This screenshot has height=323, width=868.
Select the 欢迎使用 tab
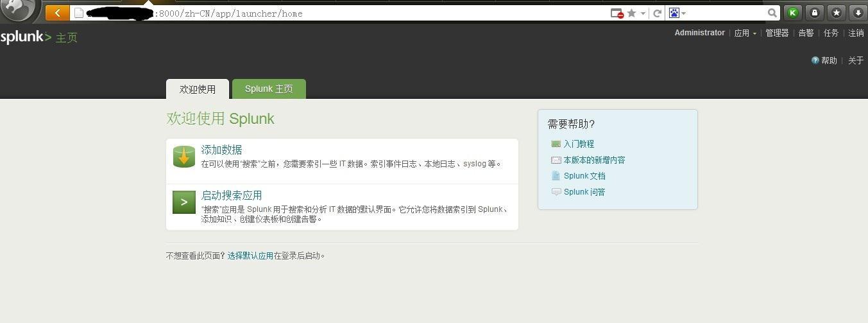pos(198,89)
